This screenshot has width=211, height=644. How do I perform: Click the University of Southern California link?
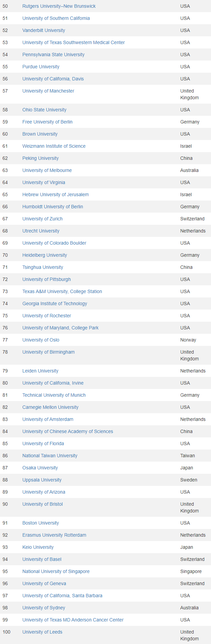point(56,18)
